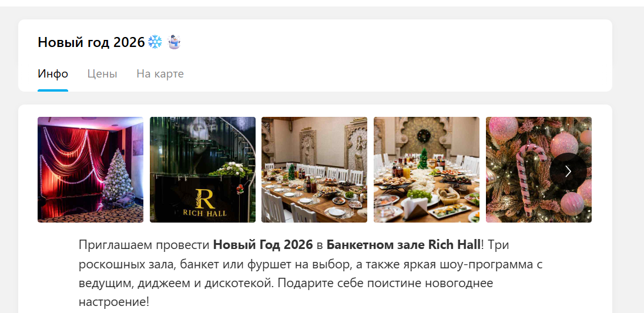The height and width of the screenshot is (313, 644).
Task: Open the Rich Hall reception desk photo
Action: 203,170
